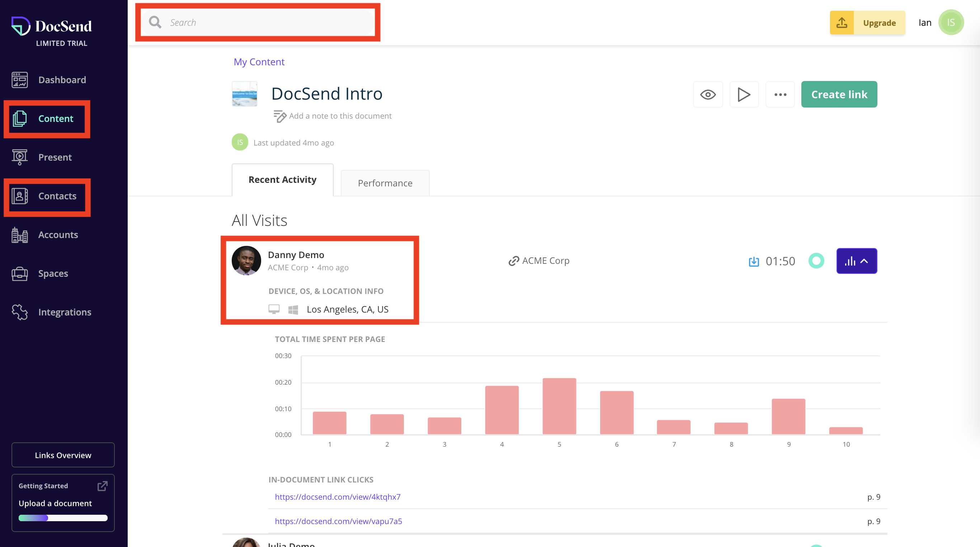This screenshot has height=547, width=980.
Task: Open the Present section
Action: coord(55,157)
